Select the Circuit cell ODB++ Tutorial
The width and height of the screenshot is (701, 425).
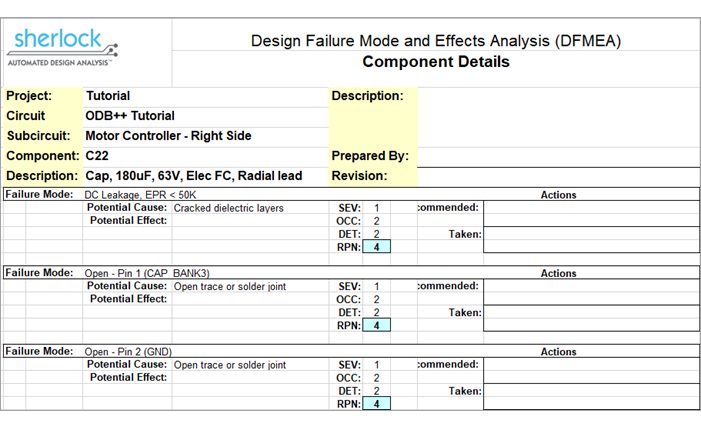[x=206, y=116]
